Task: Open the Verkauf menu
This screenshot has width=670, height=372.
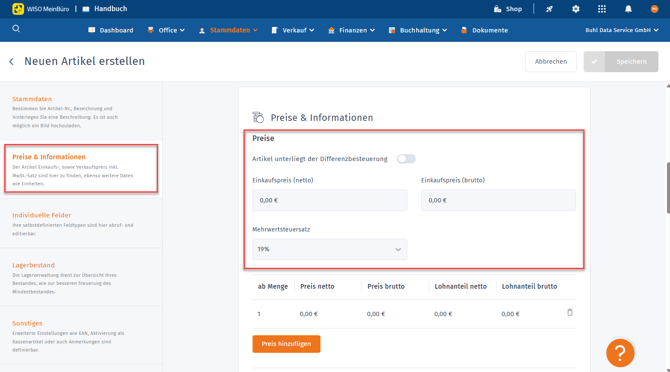Action: pos(293,30)
